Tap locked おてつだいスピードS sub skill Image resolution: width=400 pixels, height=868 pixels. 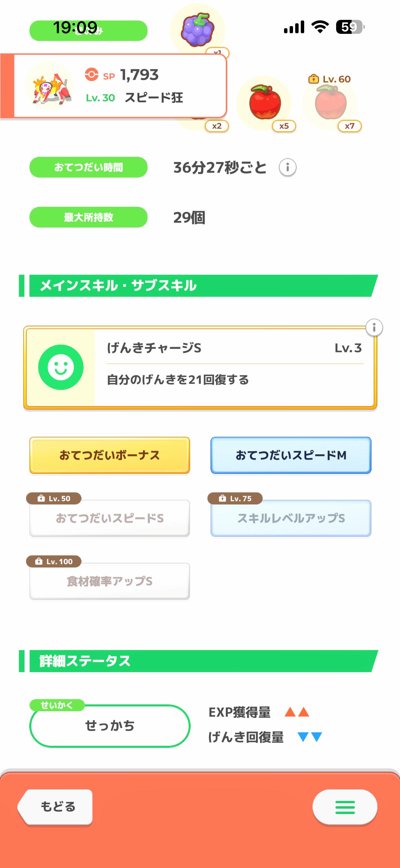pos(109,518)
